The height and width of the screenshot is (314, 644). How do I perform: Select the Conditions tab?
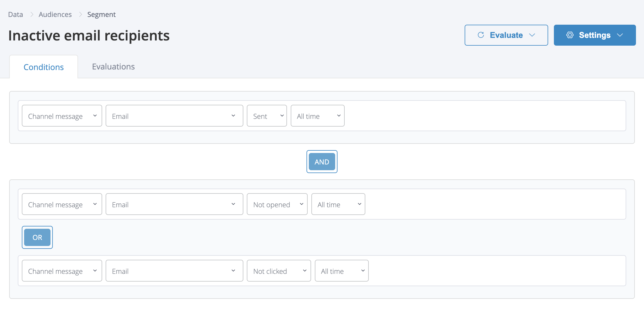(x=44, y=67)
